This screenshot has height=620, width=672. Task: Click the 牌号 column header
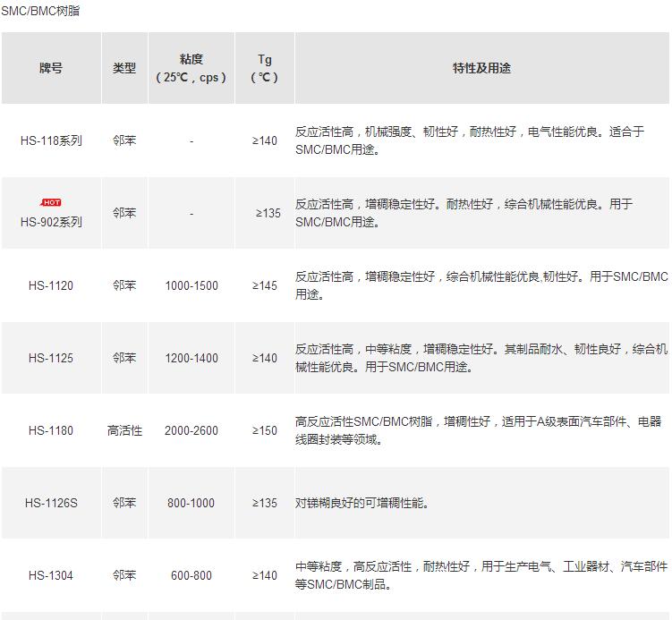pos(51,68)
